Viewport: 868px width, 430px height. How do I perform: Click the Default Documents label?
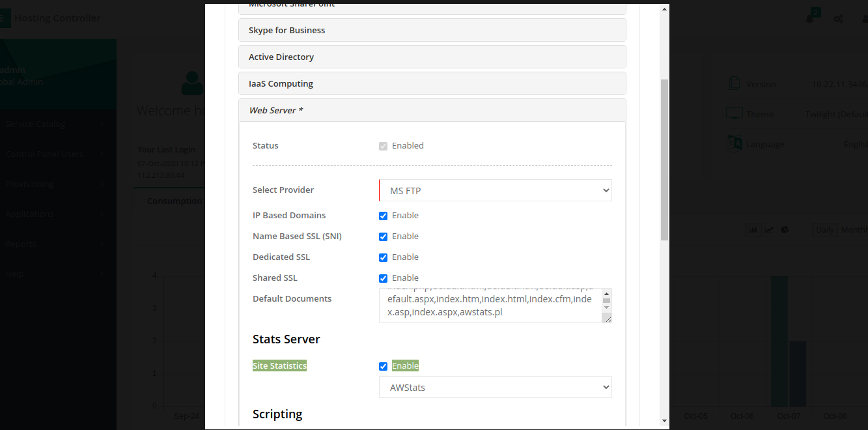(x=292, y=299)
